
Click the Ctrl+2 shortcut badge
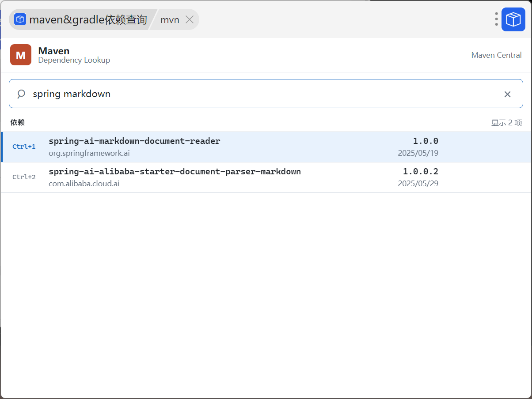pyautogui.click(x=24, y=177)
